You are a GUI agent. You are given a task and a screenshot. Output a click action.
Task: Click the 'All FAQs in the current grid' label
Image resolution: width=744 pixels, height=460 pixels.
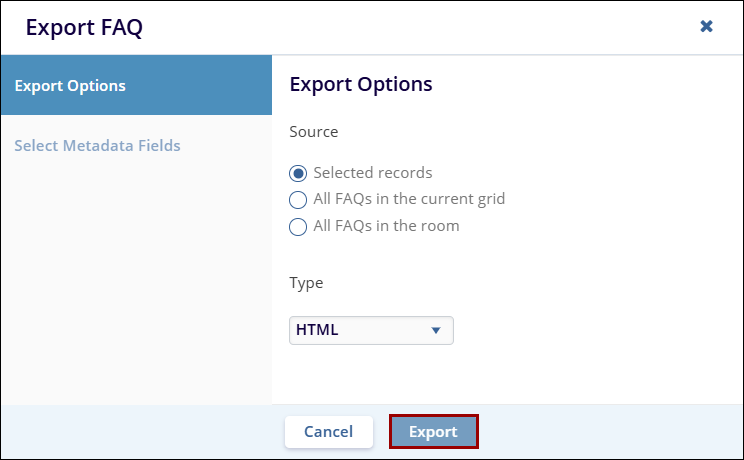409,199
